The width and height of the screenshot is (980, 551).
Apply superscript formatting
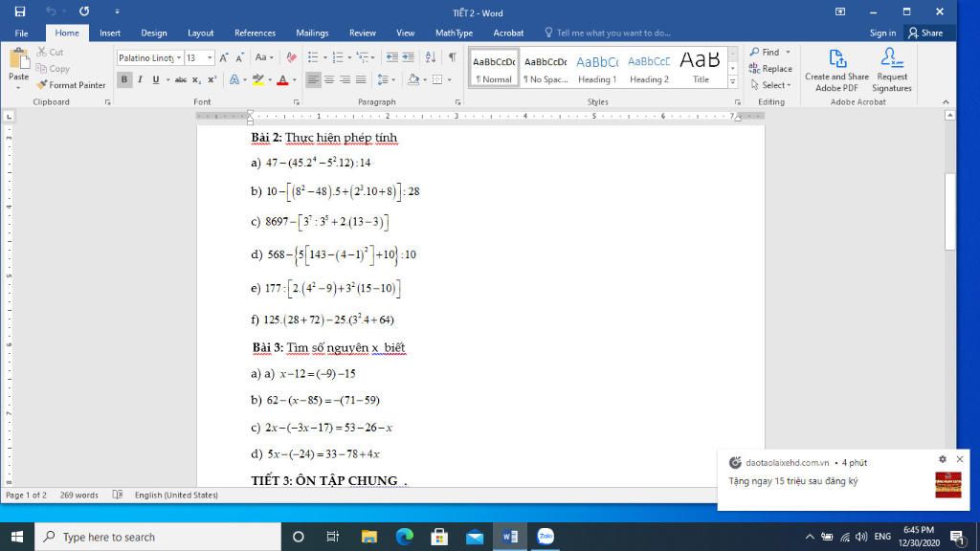point(212,79)
